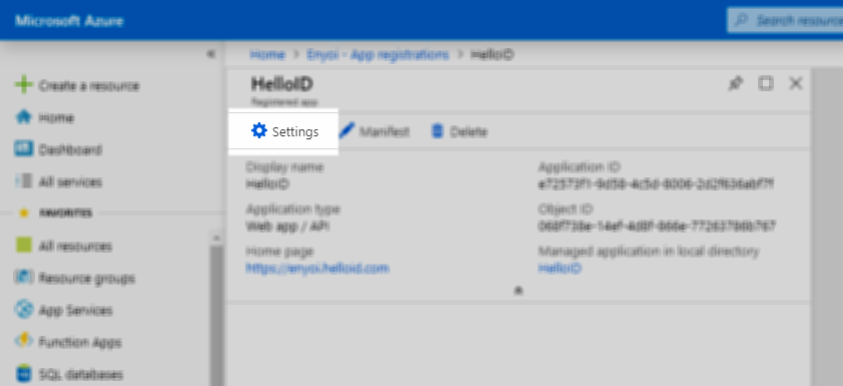Click the All resources grid icon

pos(24,246)
